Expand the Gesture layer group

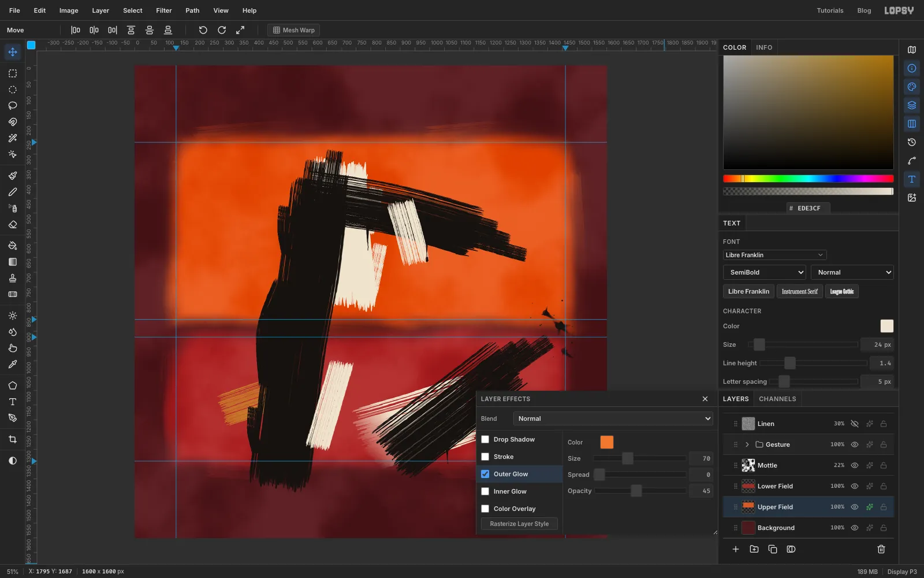point(747,444)
